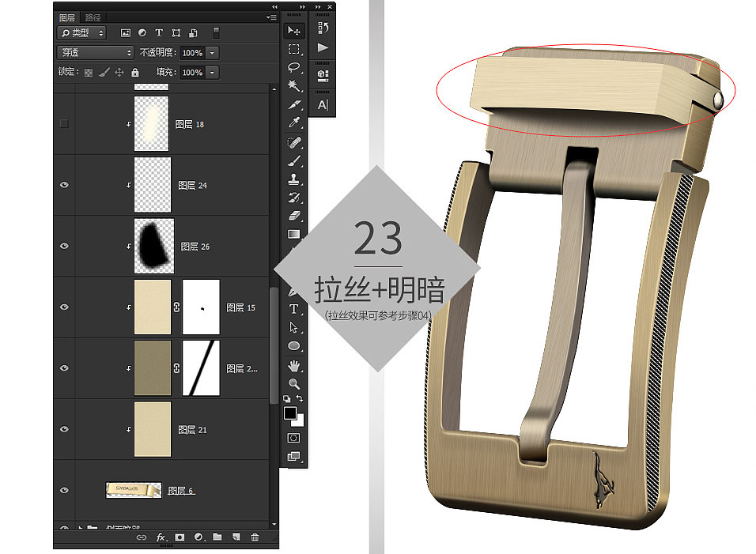756x554 pixels.
Task: Hide layer 图层 2... with diagonal mask
Action: (64, 368)
